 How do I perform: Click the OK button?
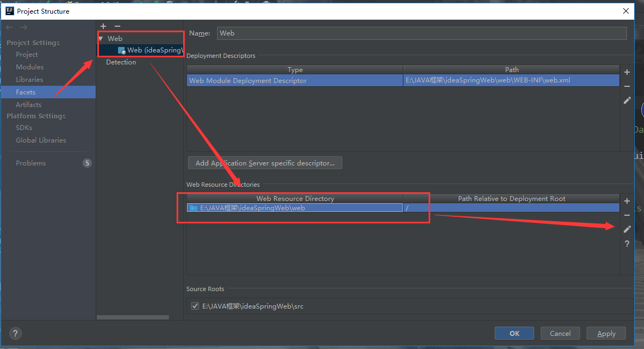point(514,333)
